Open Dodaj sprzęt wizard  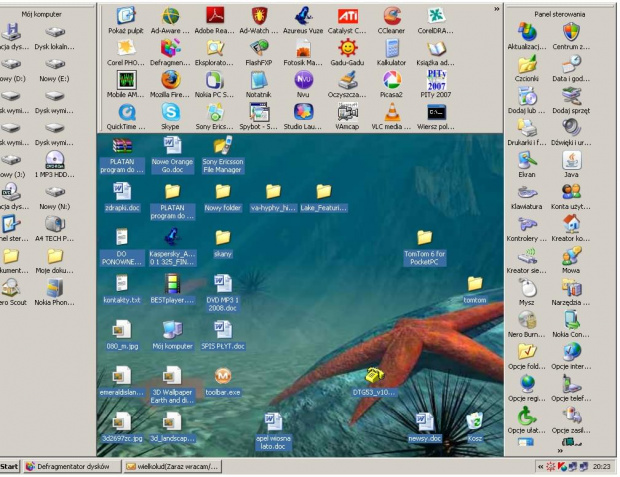[571, 101]
